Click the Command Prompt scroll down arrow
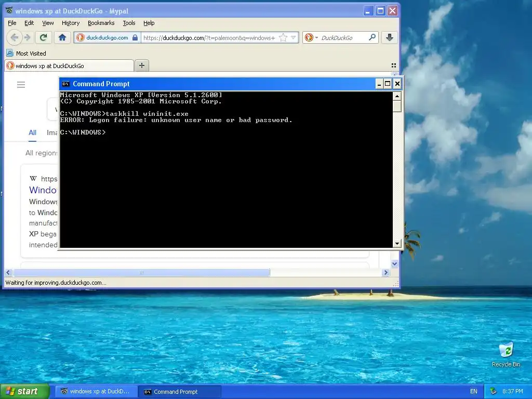532x399 pixels. pyautogui.click(x=397, y=243)
